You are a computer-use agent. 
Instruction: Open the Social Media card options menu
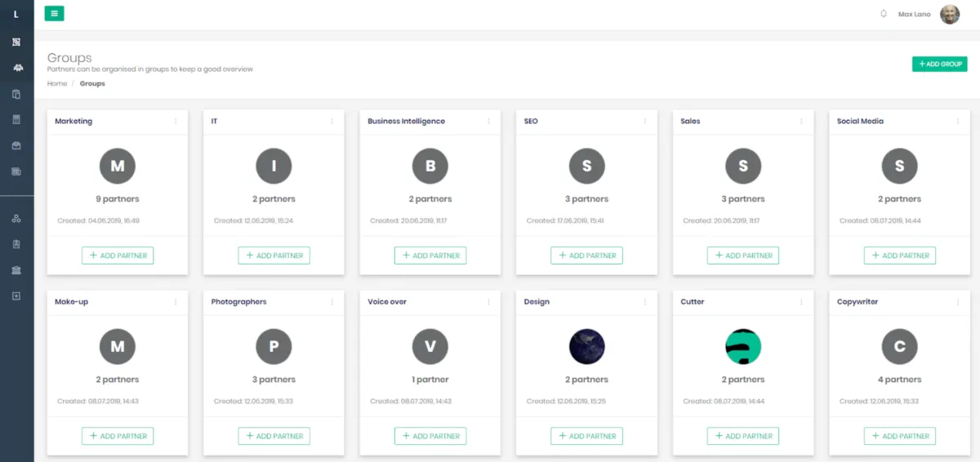(x=958, y=122)
